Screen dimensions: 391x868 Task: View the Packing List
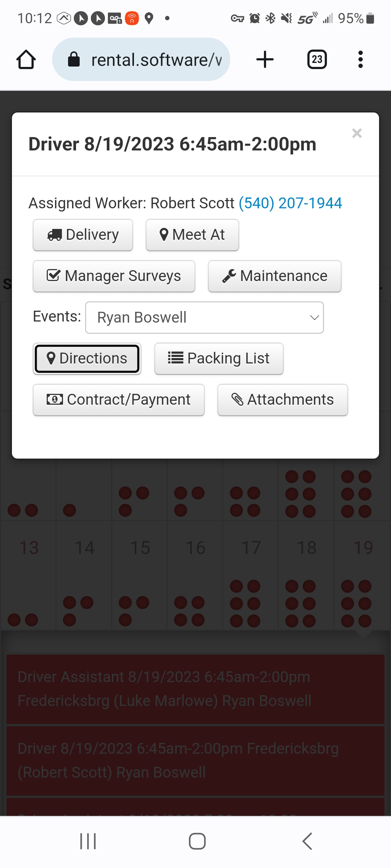click(x=219, y=358)
